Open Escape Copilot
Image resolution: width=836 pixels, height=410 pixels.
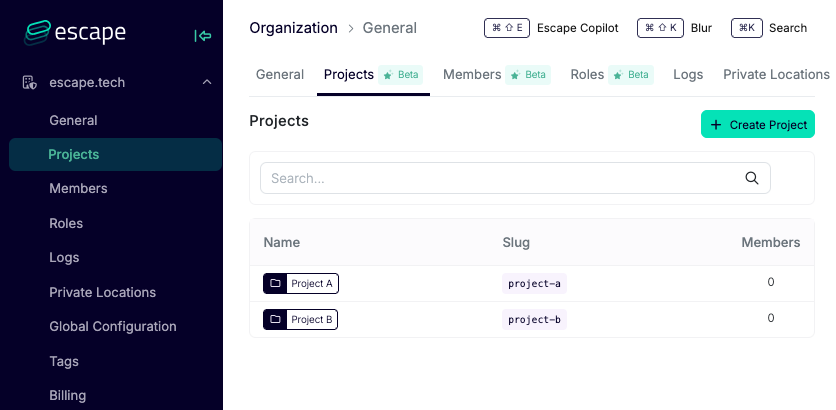pos(577,28)
